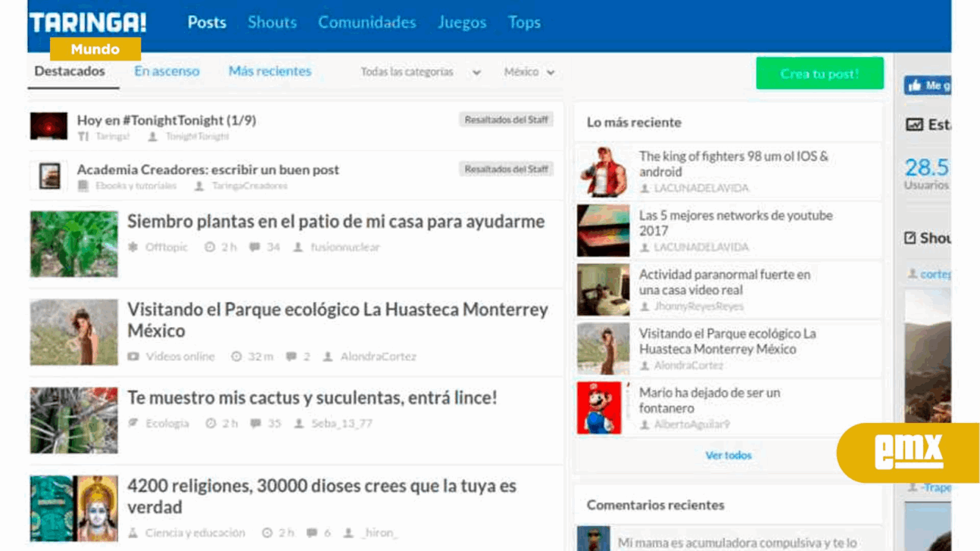Click the 2 h time icon on religiones post

(x=267, y=533)
